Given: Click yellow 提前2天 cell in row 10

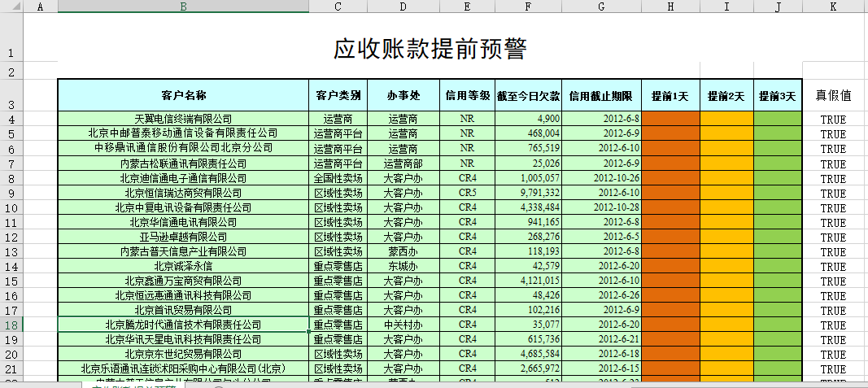Looking at the screenshot, I should [726, 207].
